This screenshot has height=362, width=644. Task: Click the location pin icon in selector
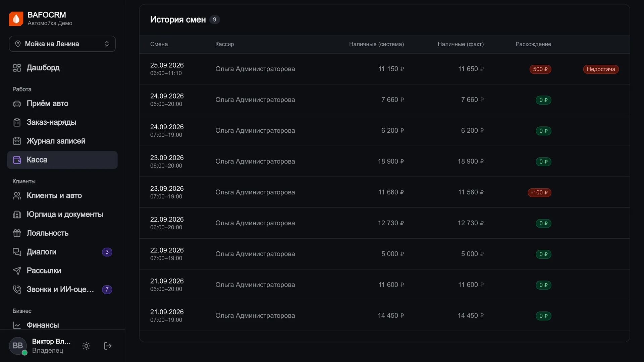coord(18,44)
